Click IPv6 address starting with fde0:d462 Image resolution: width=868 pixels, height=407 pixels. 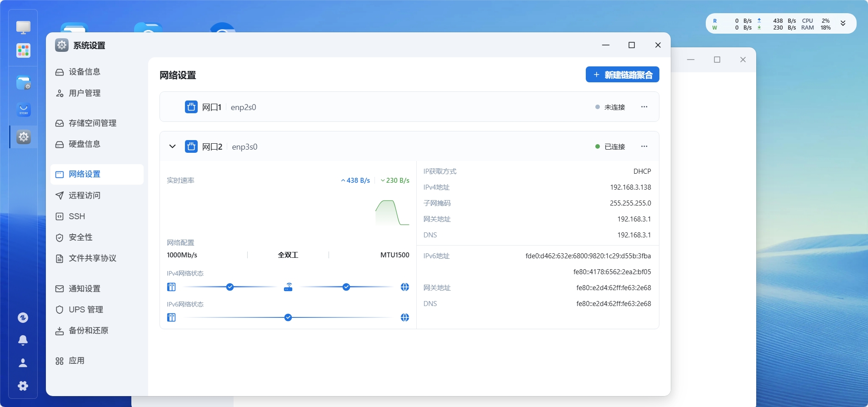pos(588,256)
